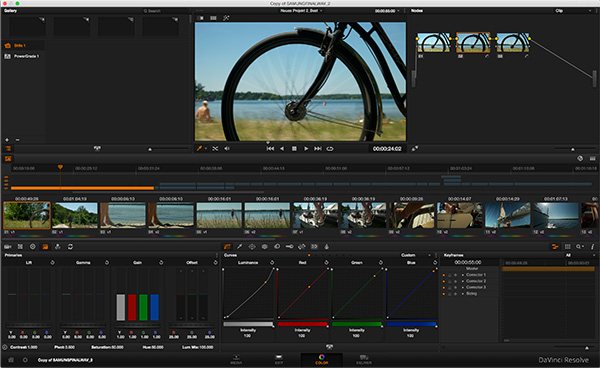Open the Color Match palette icon
The width and height of the screenshot is (600, 368).
(x=20, y=247)
